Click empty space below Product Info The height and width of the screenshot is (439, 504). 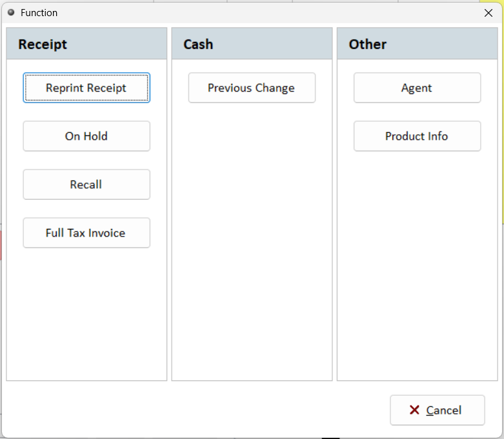tap(417, 258)
